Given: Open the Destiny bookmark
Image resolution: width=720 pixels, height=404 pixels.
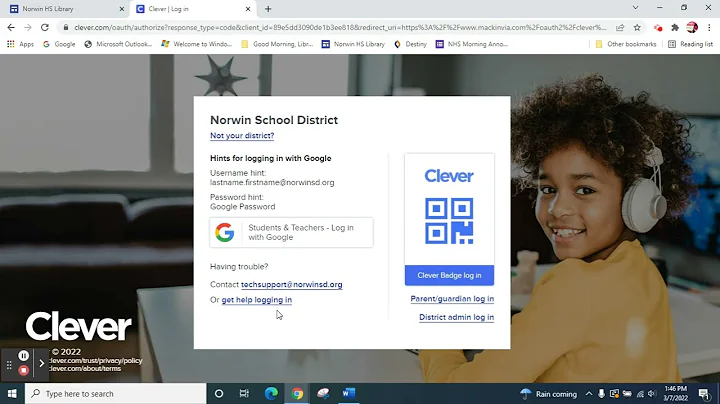Looking at the screenshot, I should point(411,44).
